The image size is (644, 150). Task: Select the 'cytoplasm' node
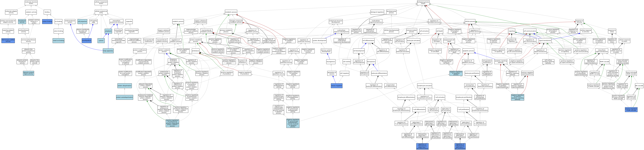coord(108,31)
